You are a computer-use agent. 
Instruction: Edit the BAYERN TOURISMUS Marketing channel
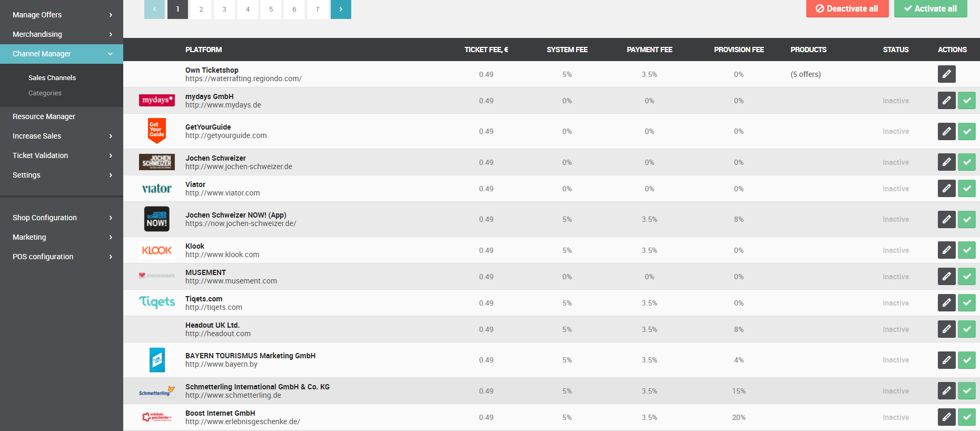946,360
